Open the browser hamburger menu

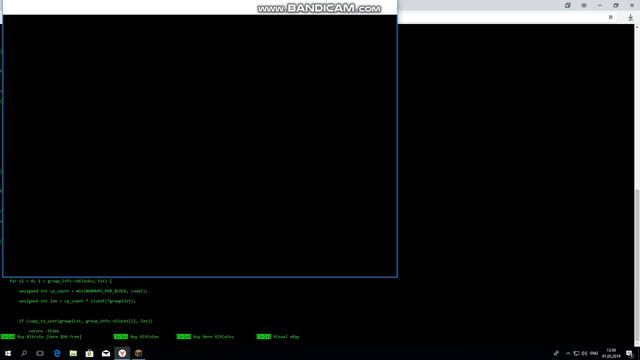click(x=584, y=5)
